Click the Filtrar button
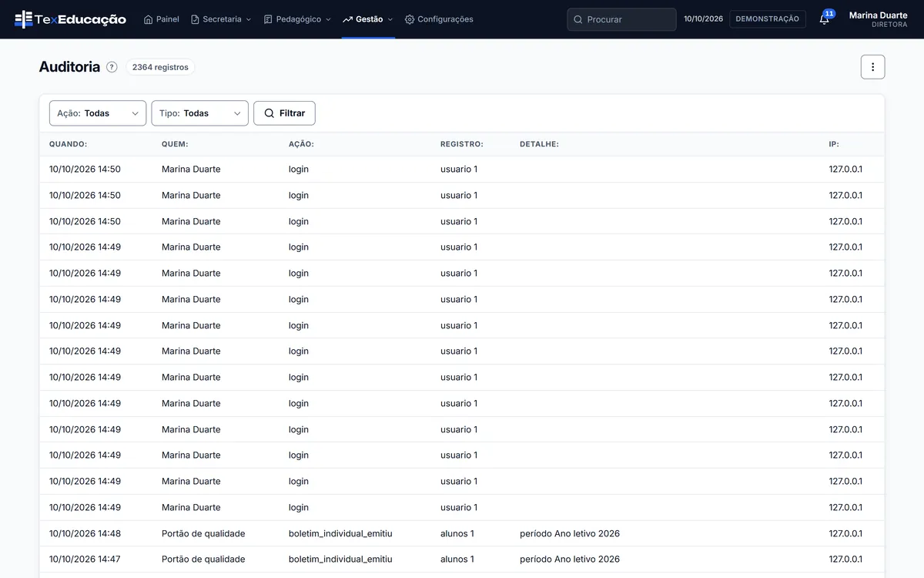This screenshot has width=924, height=578. (284, 113)
